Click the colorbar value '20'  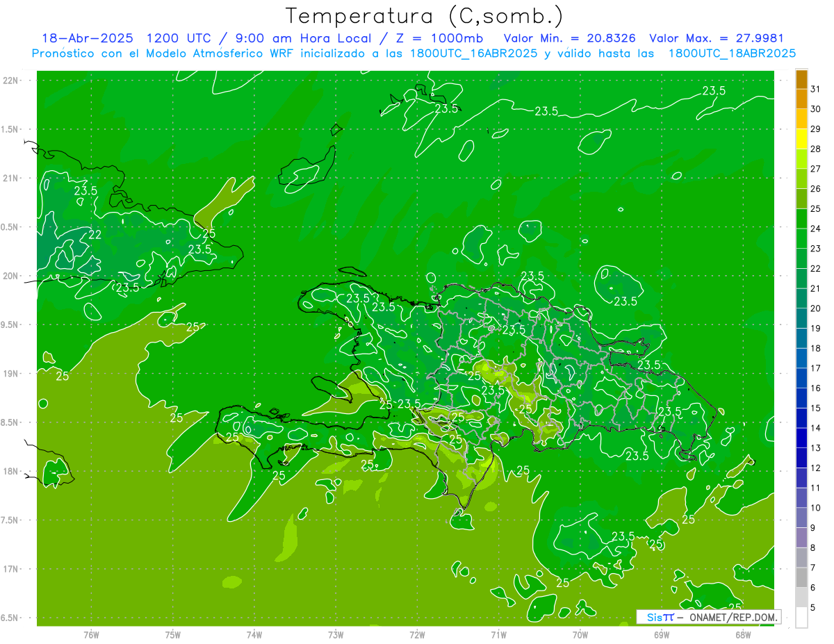[815, 308]
